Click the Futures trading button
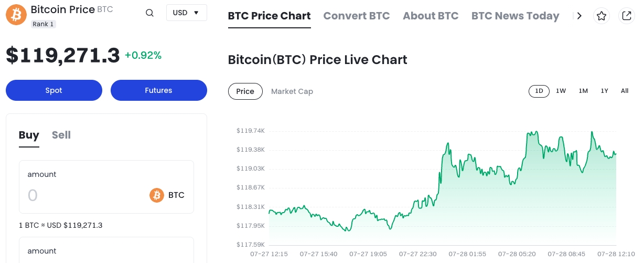Viewport: 644px width, 263px height. 158,90
